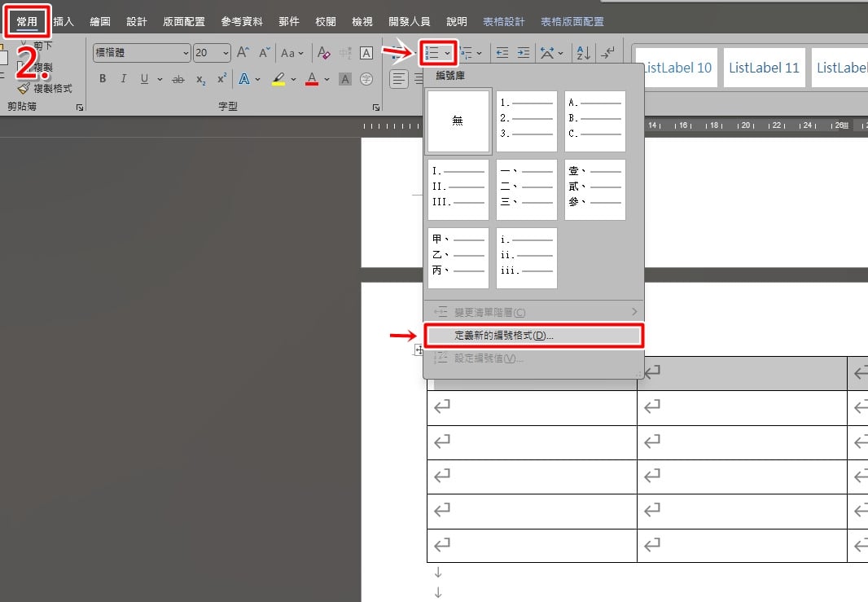Decrease font size with the shrink-font icon
The height and width of the screenshot is (602, 868).
tap(265, 53)
